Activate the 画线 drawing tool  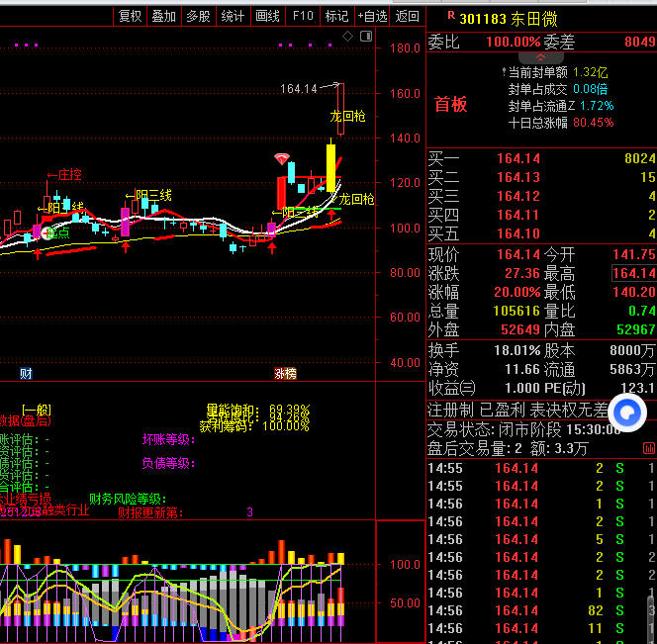point(267,16)
